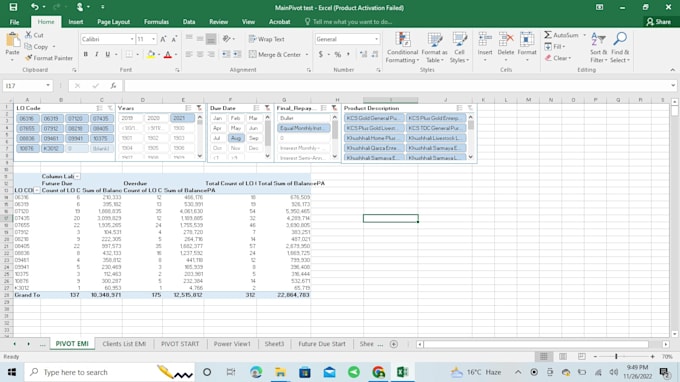Open the Font size dropdown
Screen dimensions: 680x382
(x=153, y=39)
